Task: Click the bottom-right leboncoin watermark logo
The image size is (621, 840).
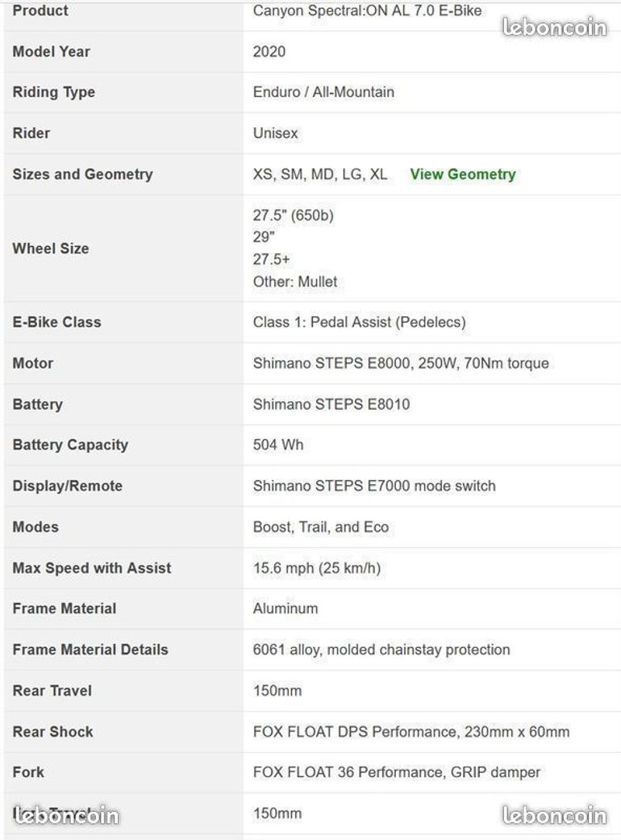Action: [555, 815]
